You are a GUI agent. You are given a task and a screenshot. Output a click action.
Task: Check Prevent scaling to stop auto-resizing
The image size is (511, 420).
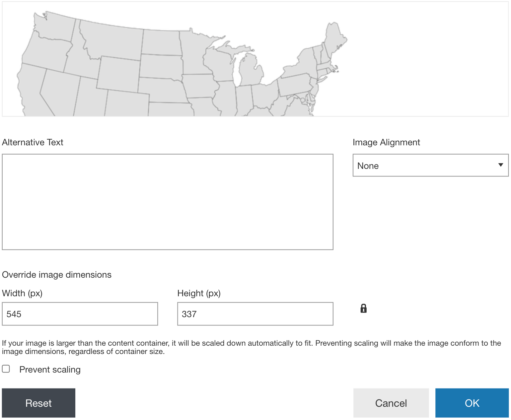click(6, 368)
